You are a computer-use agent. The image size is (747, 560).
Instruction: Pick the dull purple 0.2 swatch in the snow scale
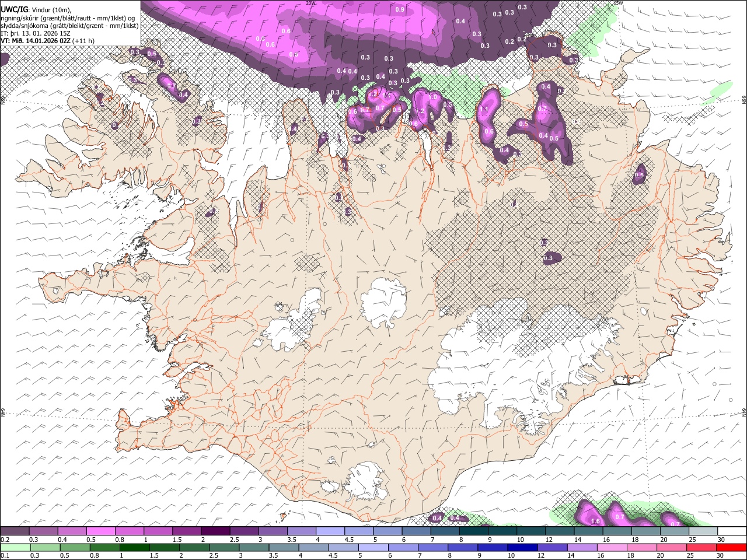coord(15,531)
